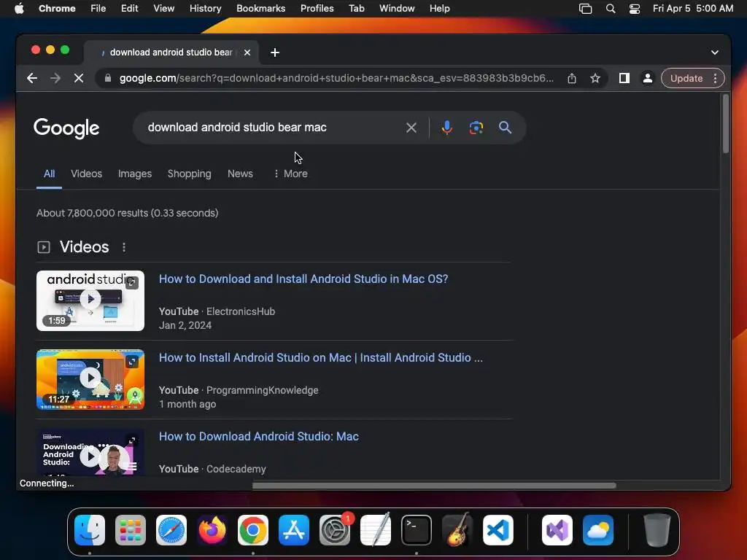This screenshot has width=747, height=560.
Task: Open the File menu
Action: [98, 9]
